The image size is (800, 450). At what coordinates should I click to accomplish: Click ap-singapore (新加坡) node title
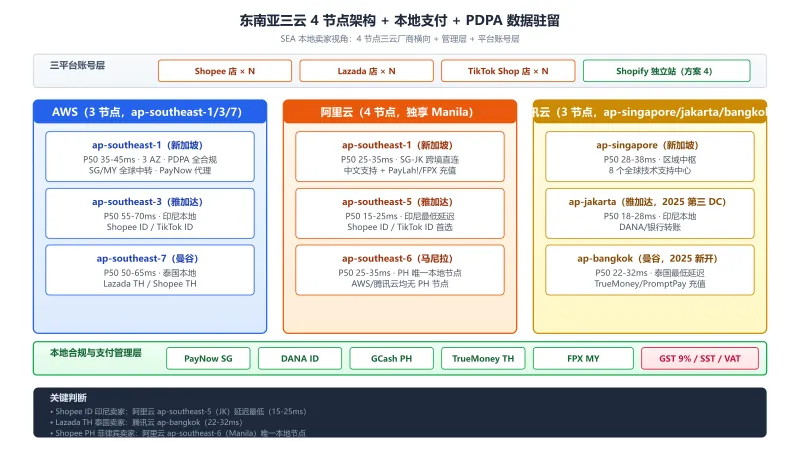coord(647,145)
